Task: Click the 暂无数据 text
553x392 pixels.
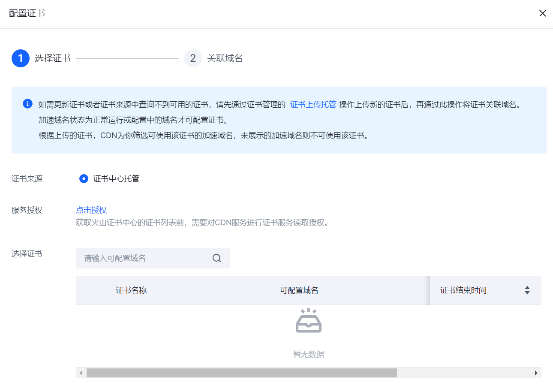Action: 309,354
